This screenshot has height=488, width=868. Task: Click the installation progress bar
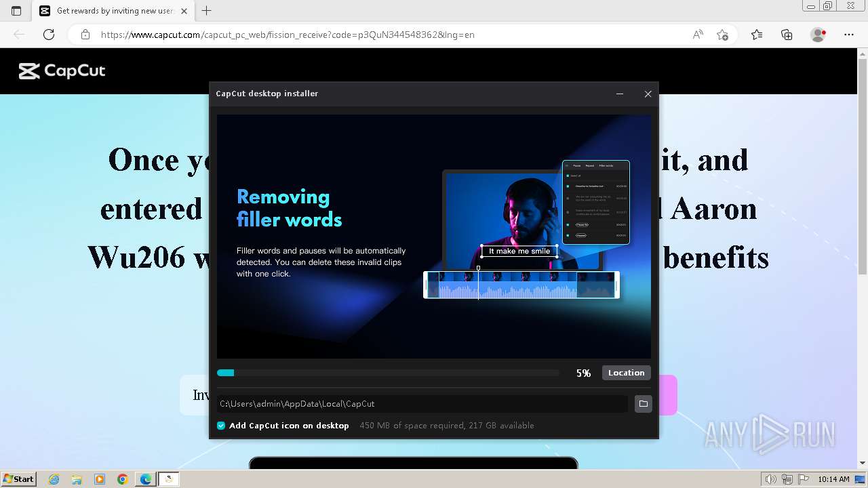388,373
